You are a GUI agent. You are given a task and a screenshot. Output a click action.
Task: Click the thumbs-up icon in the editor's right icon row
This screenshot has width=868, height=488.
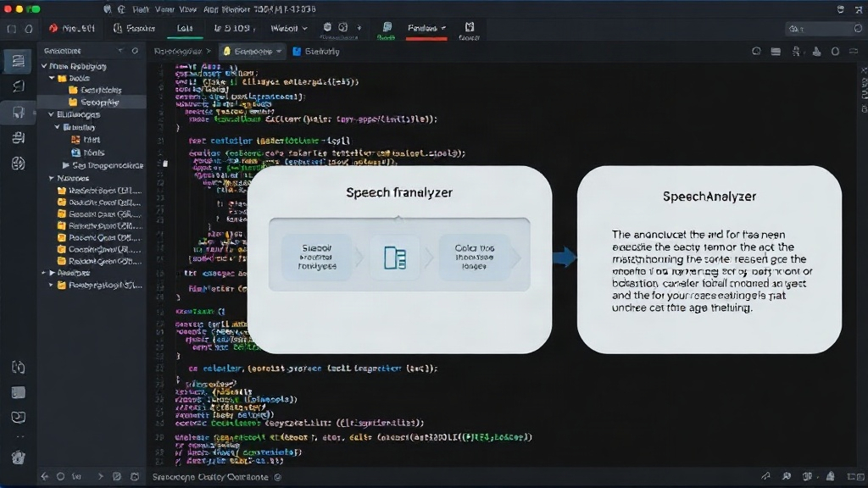816,52
